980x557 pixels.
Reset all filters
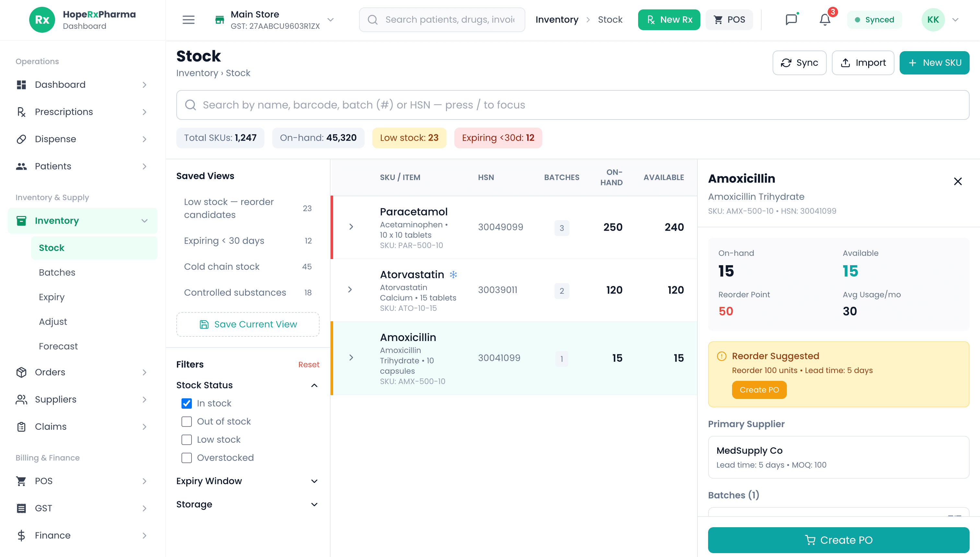[309, 365]
